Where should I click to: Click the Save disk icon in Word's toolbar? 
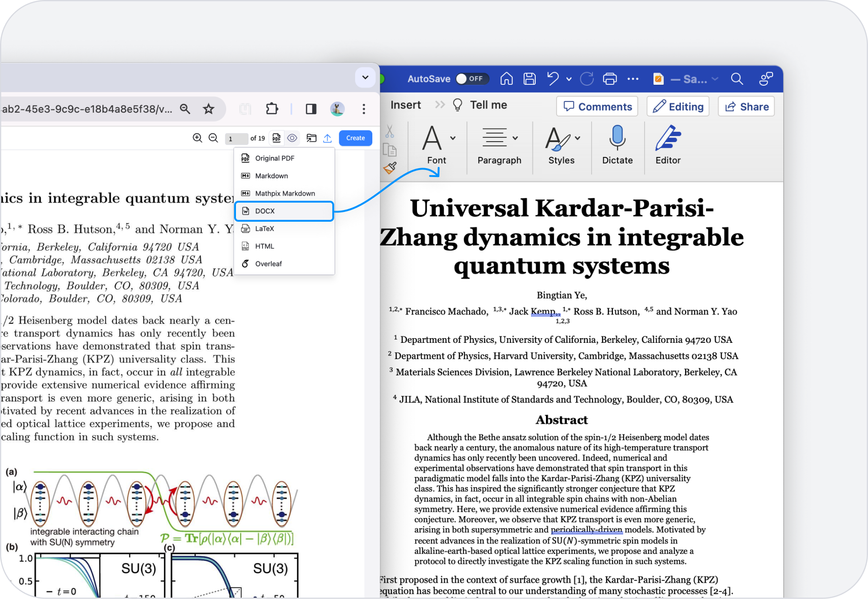[529, 78]
